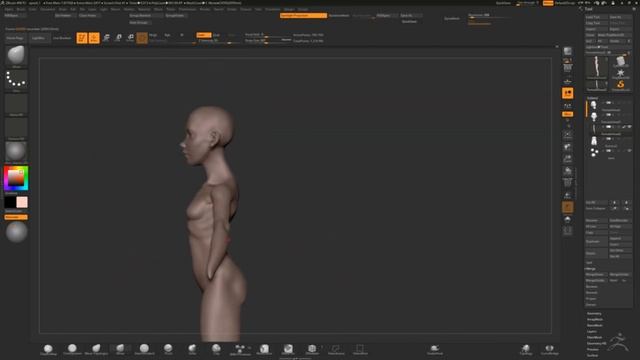Click the Home Page button
The width and height of the screenshot is (640, 360).
tap(15, 38)
